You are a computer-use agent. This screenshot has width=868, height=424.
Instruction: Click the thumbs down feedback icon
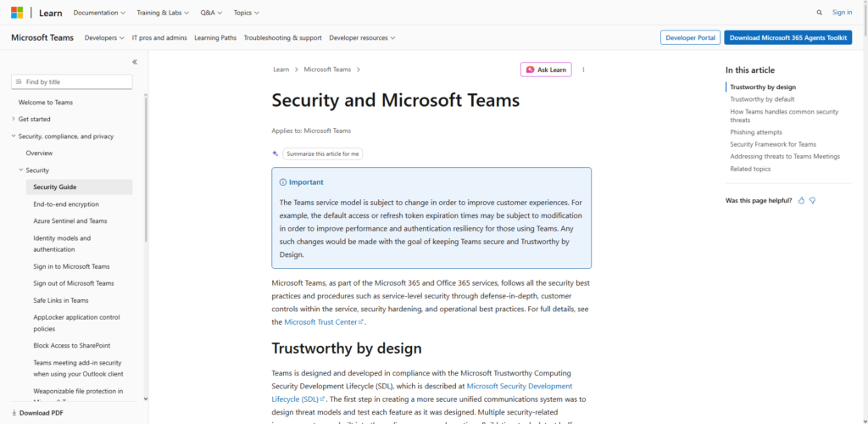pyautogui.click(x=813, y=200)
